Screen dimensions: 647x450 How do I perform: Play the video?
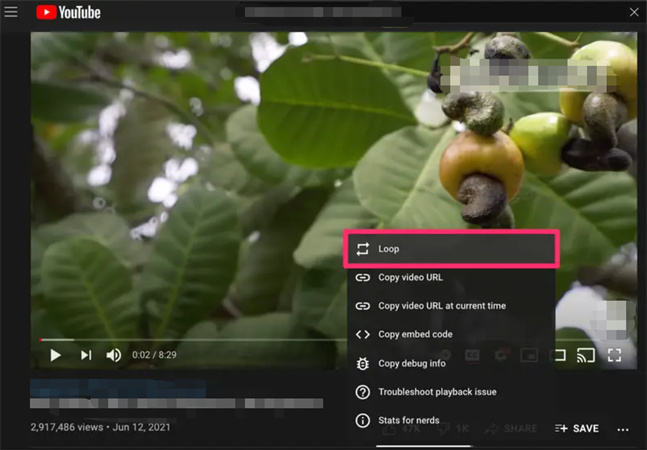pos(55,355)
